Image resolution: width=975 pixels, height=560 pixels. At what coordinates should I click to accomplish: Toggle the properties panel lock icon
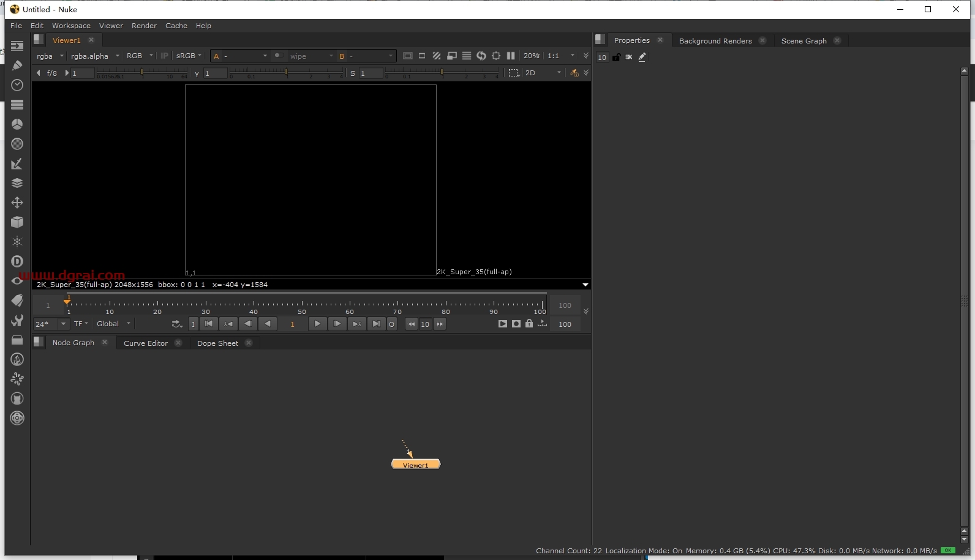(x=617, y=57)
